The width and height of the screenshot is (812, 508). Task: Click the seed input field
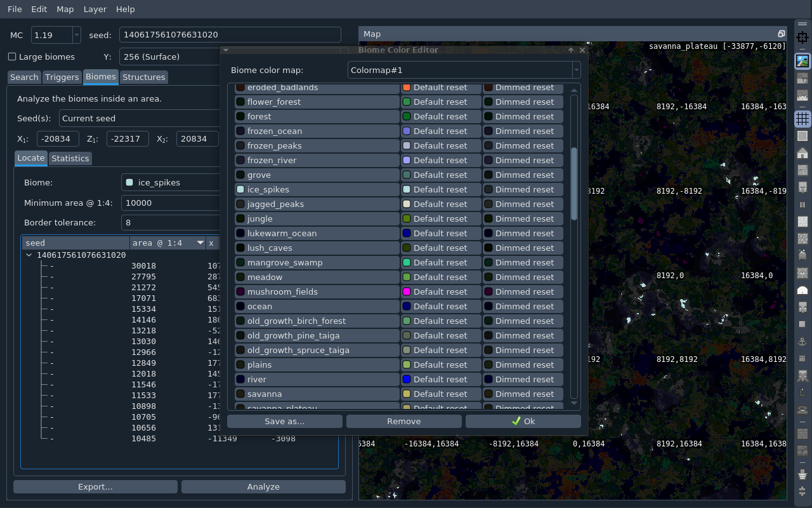(x=230, y=35)
